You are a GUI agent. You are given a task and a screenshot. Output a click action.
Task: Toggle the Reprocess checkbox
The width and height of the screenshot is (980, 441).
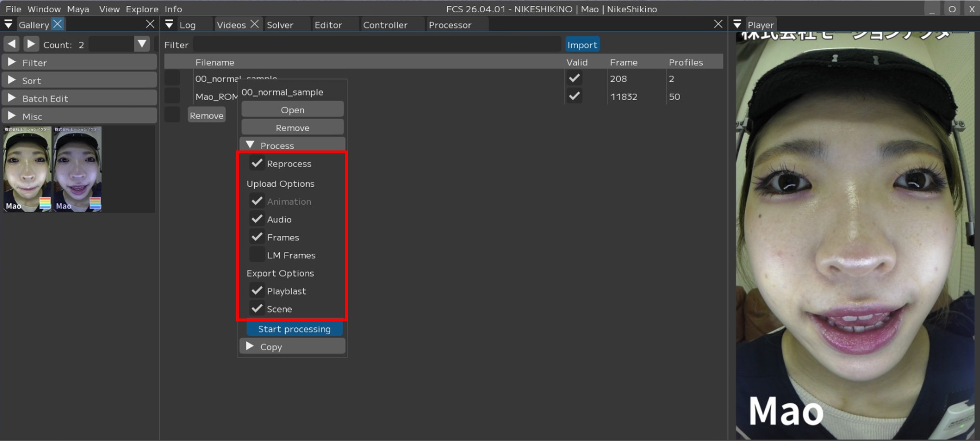(x=257, y=163)
